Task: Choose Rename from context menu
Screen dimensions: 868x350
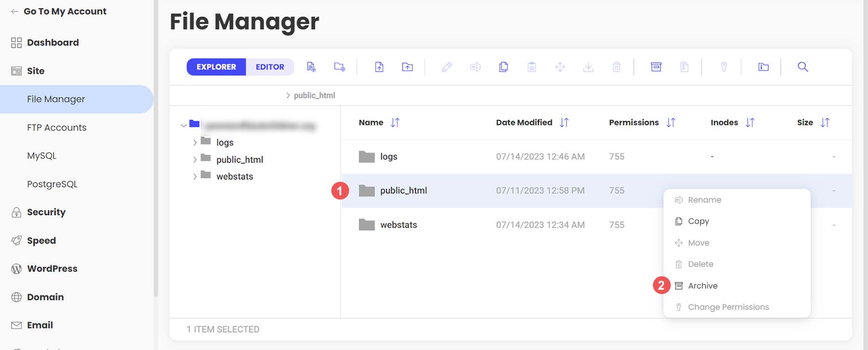Action: pyautogui.click(x=737, y=200)
